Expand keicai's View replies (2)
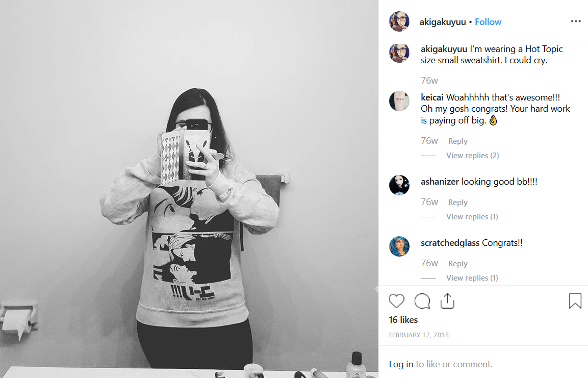This screenshot has height=378, width=588. tap(473, 155)
